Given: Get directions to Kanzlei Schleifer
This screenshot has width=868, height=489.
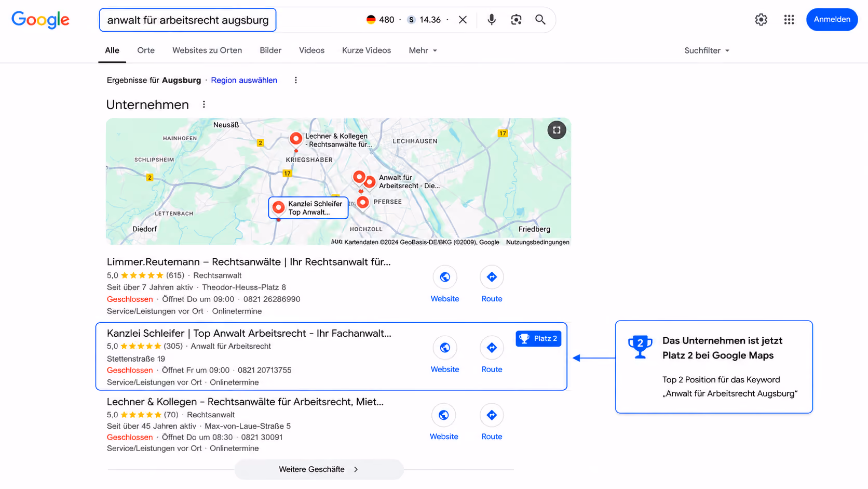Looking at the screenshot, I should pyautogui.click(x=492, y=348).
